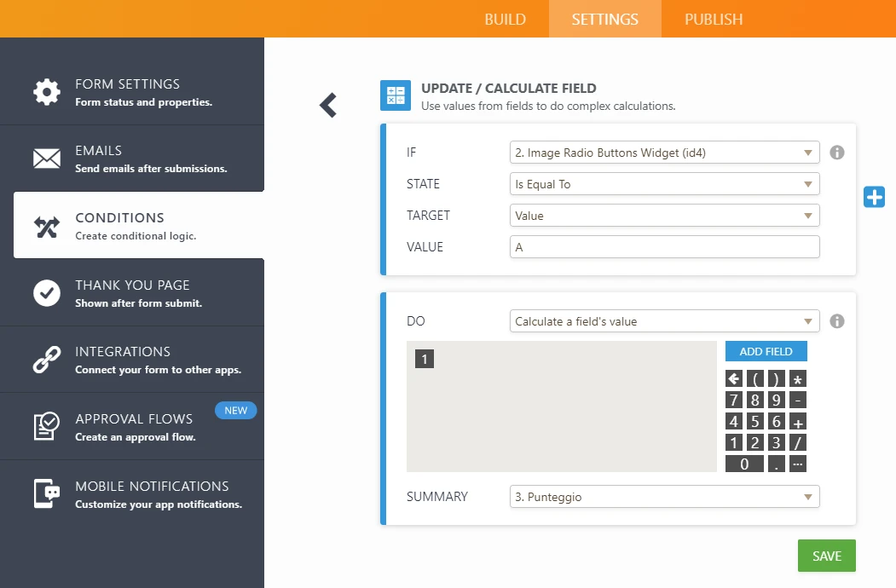Click the info icon beside the IF field
Viewport: 896px width, 588px height.
(x=837, y=153)
